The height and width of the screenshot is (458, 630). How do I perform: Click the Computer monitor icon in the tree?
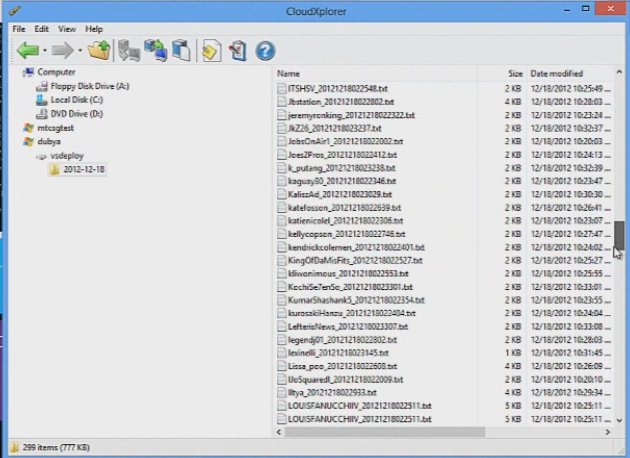(x=29, y=72)
